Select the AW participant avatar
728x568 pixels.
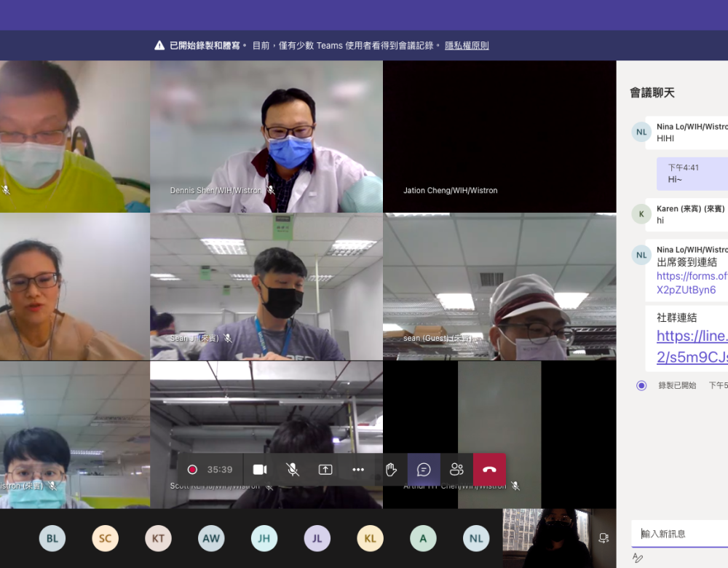point(211,539)
